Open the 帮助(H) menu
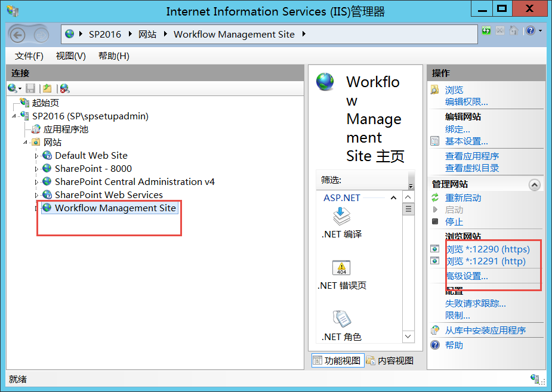Screen dimensions: 552x392 pyautogui.click(x=114, y=56)
